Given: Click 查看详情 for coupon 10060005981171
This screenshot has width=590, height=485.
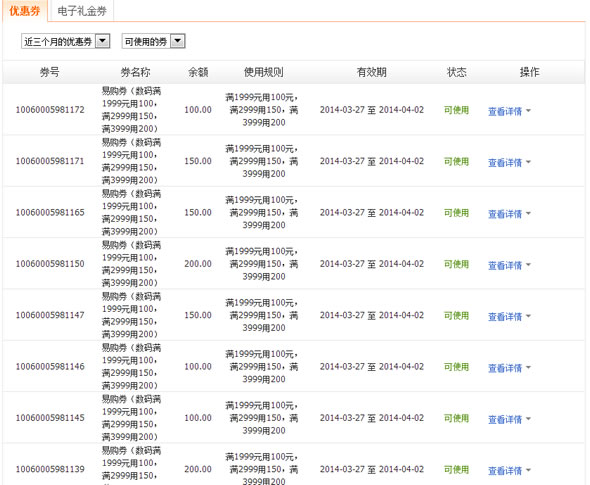Looking at the screenshot, I should [505, 163].
